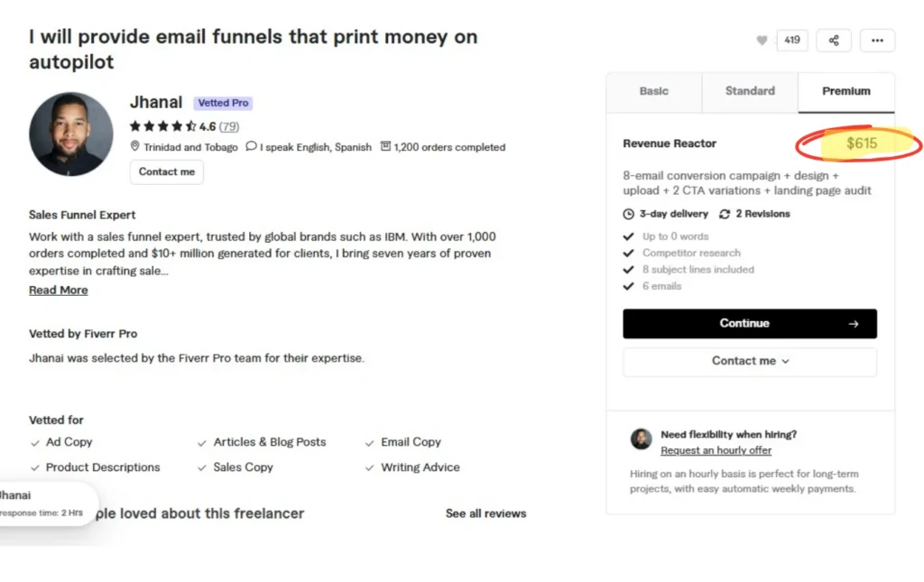Image resolution: width=924 pixels, height=582 pixels.
Task: Click the heart favorite icon
Action: click(x=762, y=41)
